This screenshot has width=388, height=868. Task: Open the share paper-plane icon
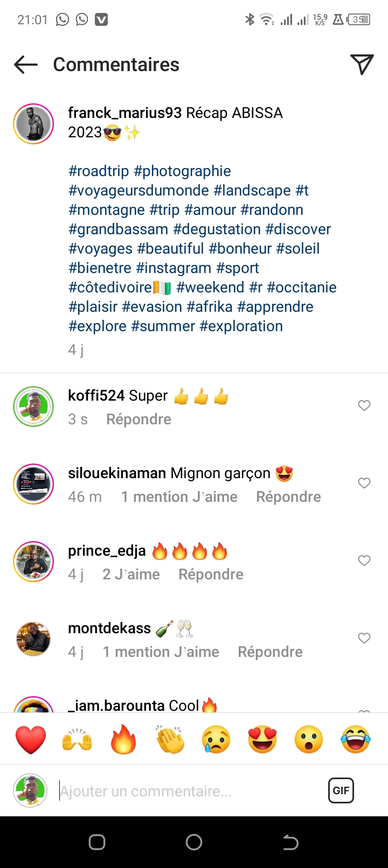coord(362,65)
